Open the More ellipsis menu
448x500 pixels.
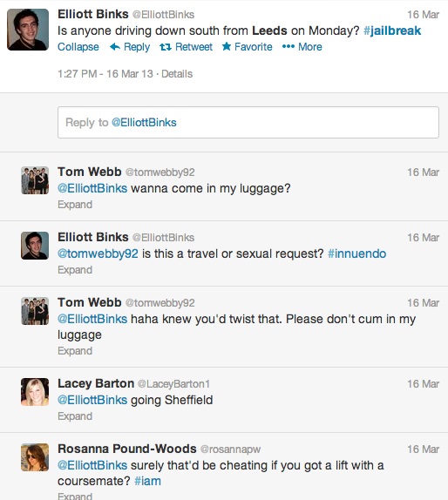coord(302,47)
